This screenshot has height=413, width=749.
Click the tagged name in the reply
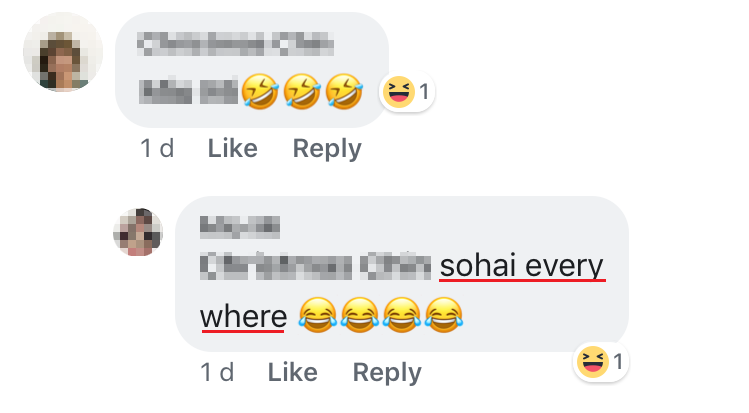tap(314, 268)
